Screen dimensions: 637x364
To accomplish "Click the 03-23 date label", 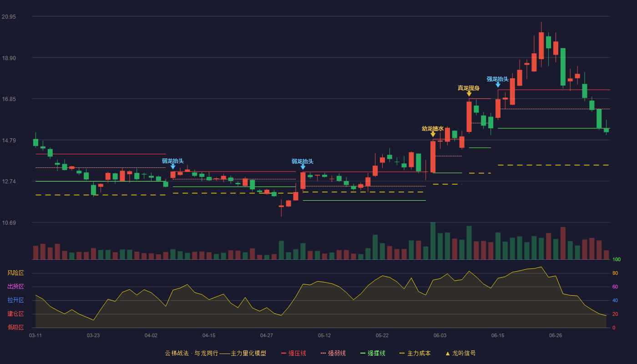I will point(93,335).
